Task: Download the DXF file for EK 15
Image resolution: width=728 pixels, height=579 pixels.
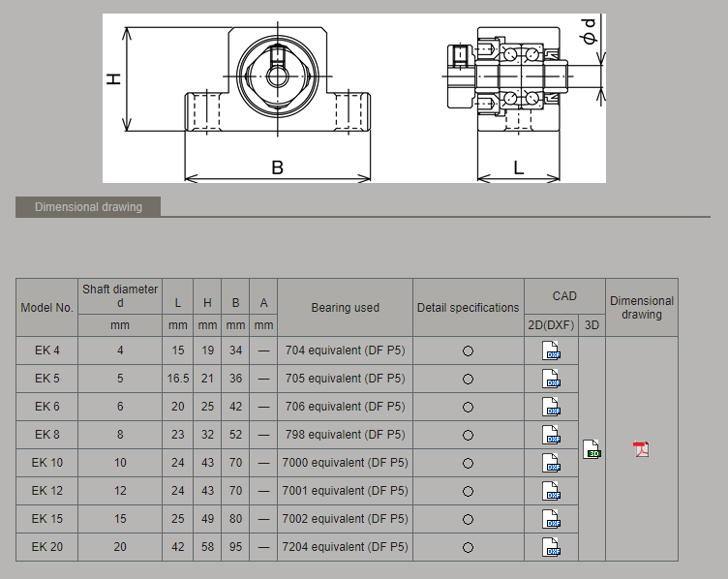Action: [552, 519]
